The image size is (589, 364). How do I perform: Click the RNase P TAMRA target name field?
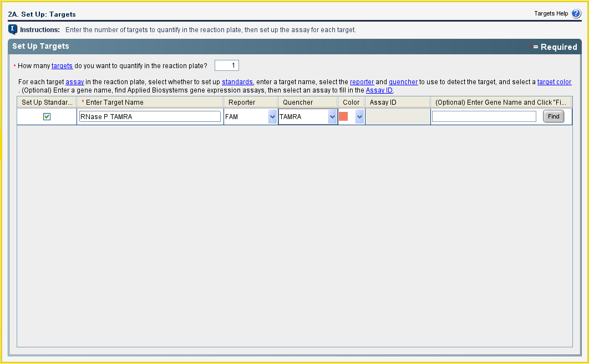(x=150, y=116)
